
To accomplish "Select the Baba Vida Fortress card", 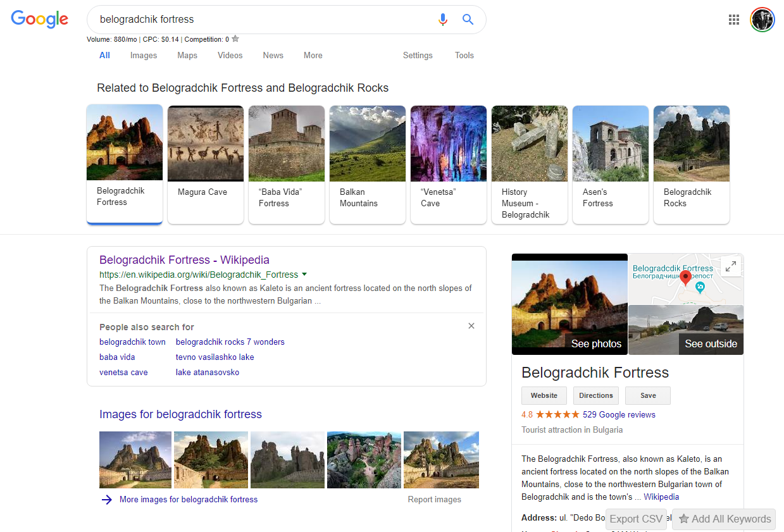I will [287, 164].
